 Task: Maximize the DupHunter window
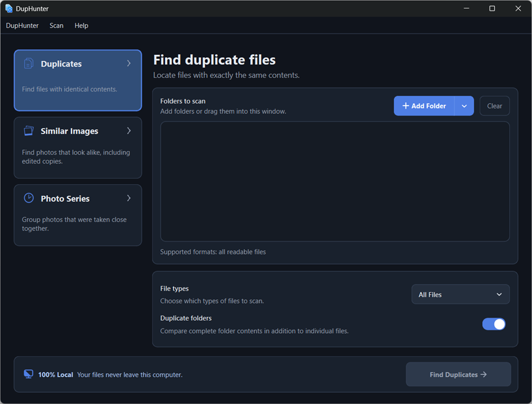[x=492, y=8]
